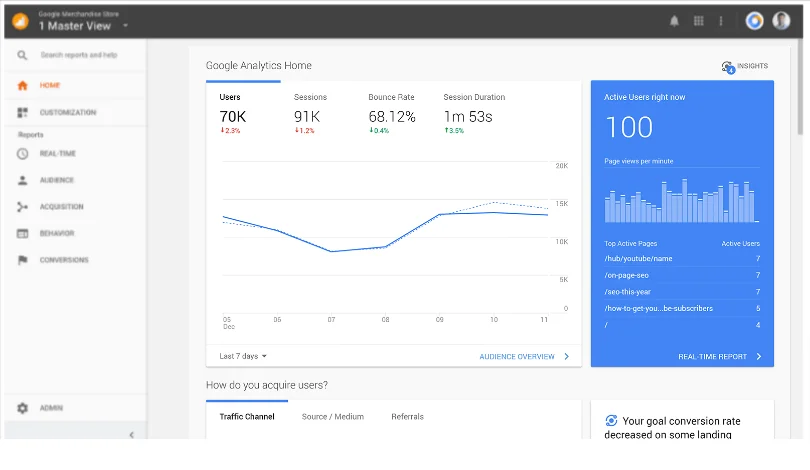This screenshot has width=810, height=470.
Task: Click the /how-to-get-you...be-subscribers page row
Action: 682,308
